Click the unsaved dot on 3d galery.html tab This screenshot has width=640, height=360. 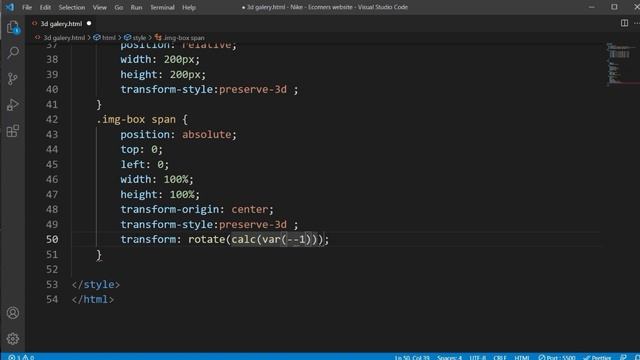(89, 23)
